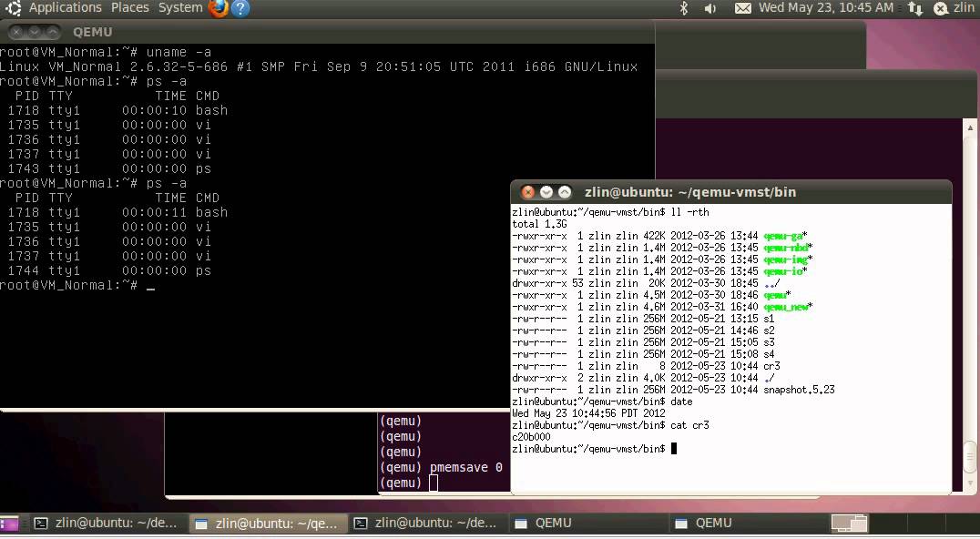Open the workspace switcher
Image resolution: width=980 pixels, height=539 pixels.
tap(850, 524)
